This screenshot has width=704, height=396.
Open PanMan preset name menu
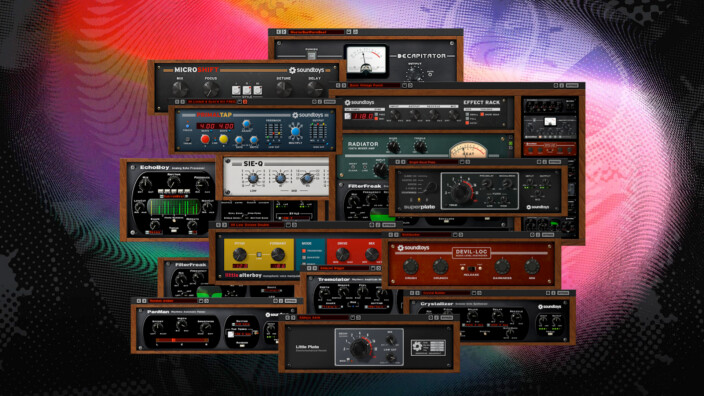point(173,301)
